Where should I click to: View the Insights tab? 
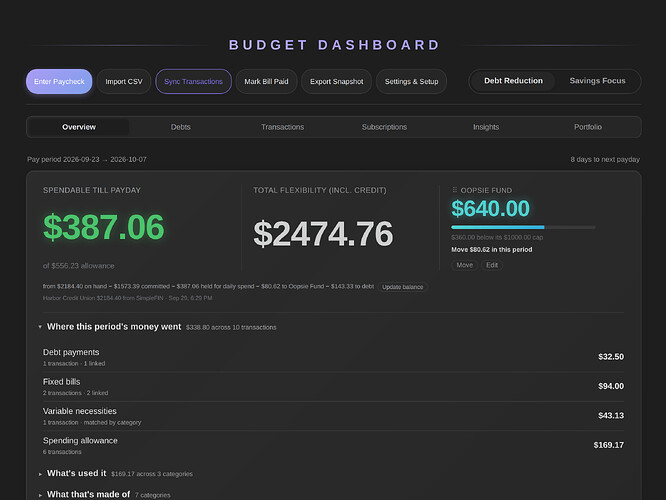486,127
